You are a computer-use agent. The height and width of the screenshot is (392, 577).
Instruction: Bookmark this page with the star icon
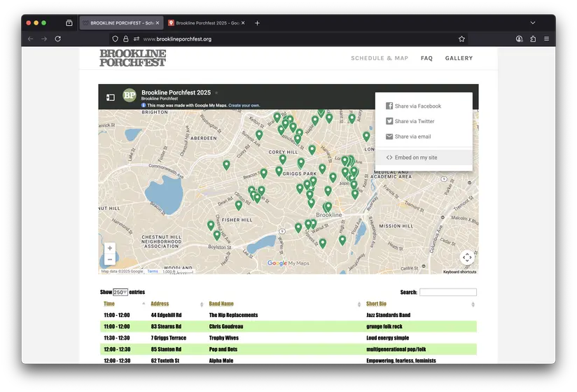[461, 39]
